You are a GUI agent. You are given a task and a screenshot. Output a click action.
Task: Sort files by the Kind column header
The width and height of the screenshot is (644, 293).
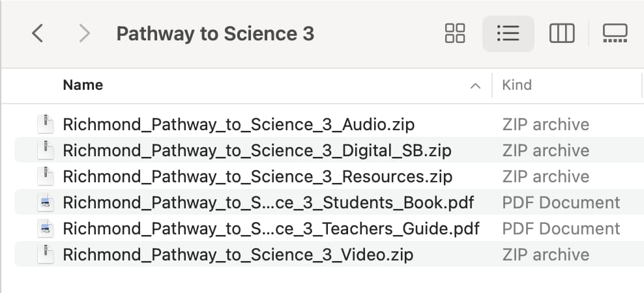[517, 85]
